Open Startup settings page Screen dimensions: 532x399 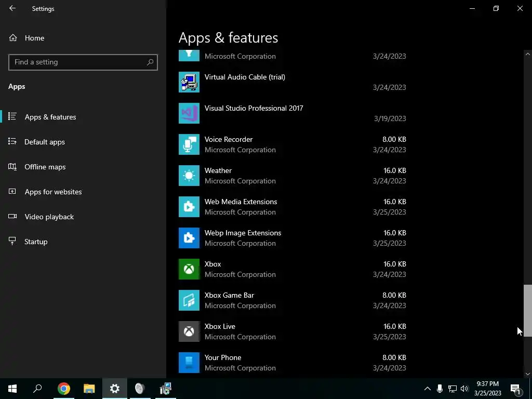coord(83,242)
